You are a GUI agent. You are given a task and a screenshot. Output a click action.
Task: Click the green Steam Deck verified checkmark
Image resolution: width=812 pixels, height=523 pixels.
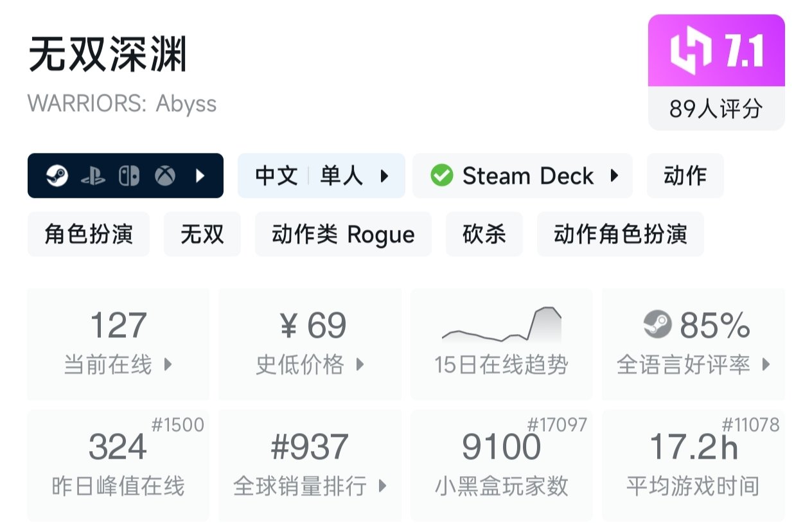(x=441, y=175)
